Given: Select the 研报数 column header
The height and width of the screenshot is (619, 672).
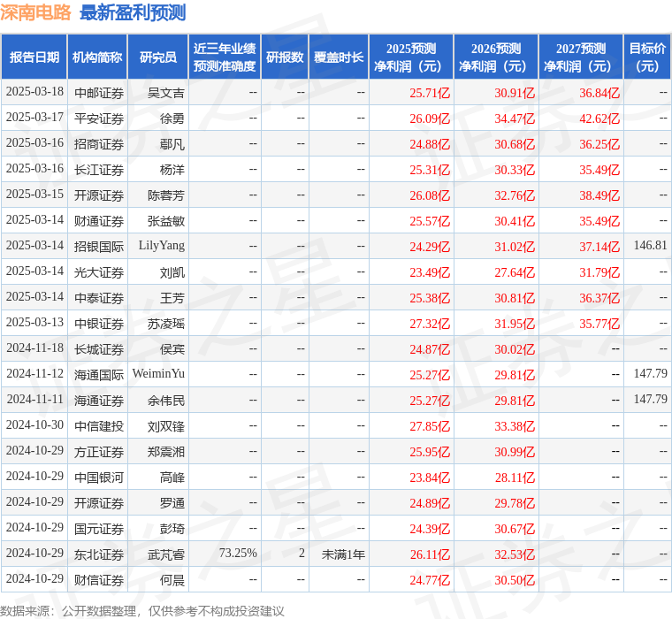Looking at the screenshot, I should (x=285, y=57).
